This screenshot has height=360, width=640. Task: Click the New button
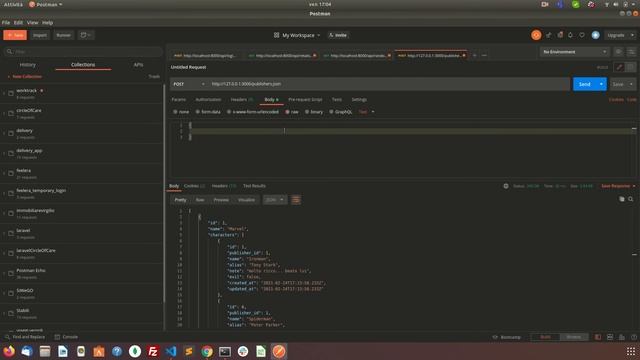[x=15, y=35]
